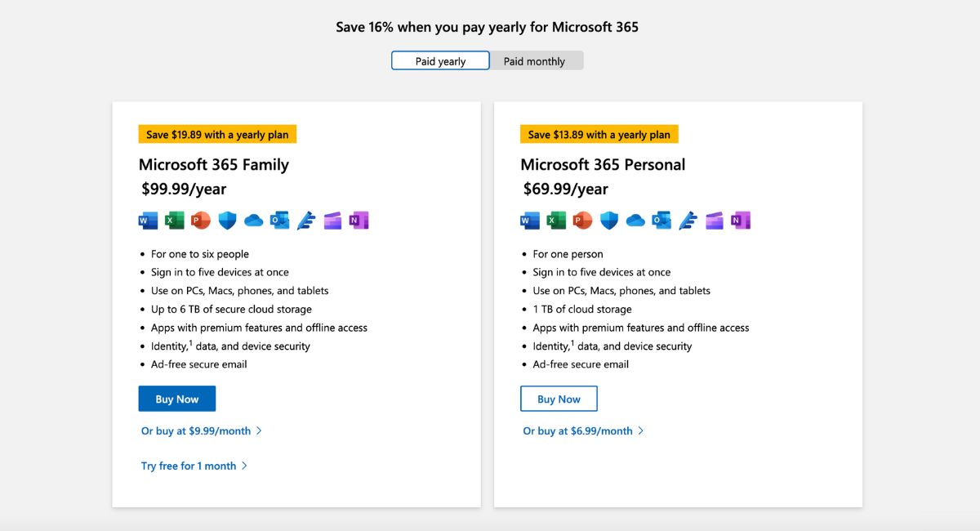Click the Or buy at $6.99/month link
Viewport: 980px width, 531px height.
tap(577, 431)
